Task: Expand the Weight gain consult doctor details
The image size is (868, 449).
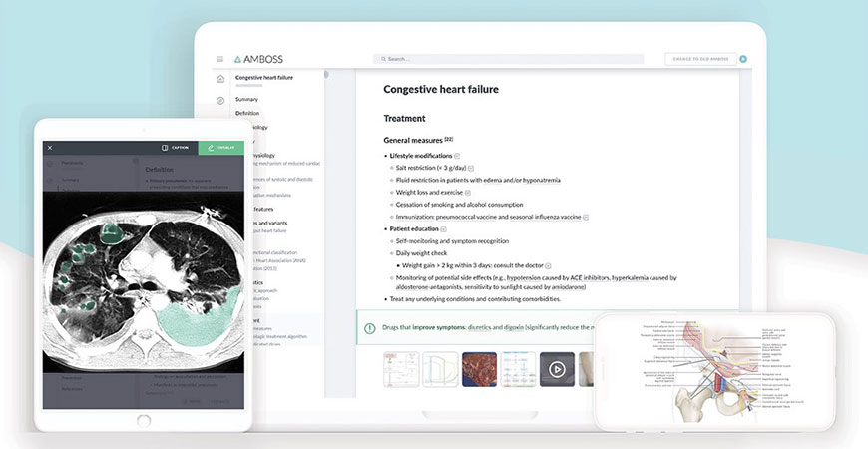Action: (548, 266)
